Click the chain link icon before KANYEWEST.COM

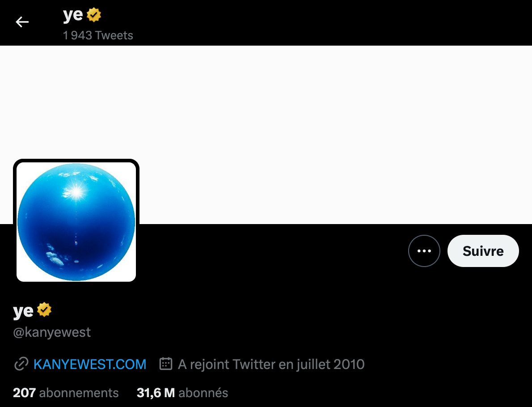[x=21, y=364]
